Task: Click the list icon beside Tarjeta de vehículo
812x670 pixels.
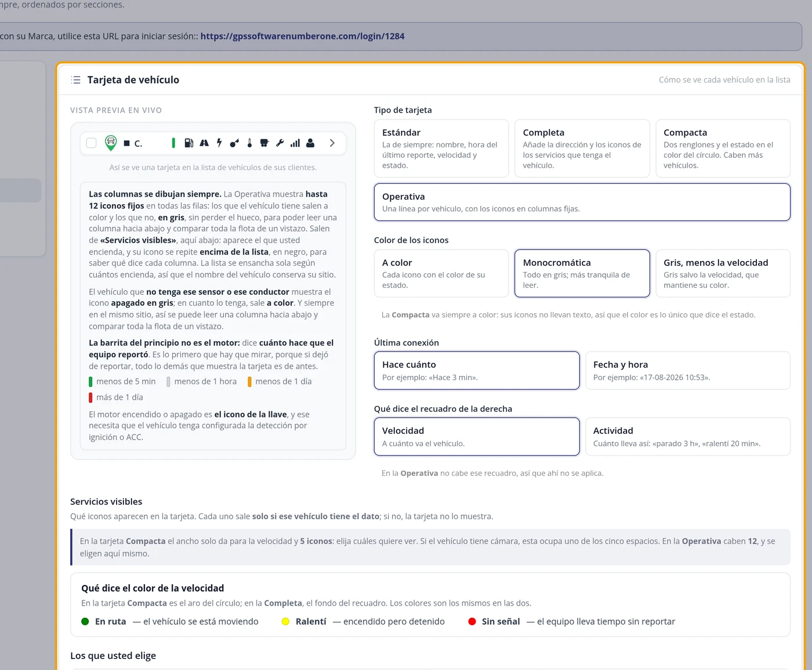Action: 76,80
